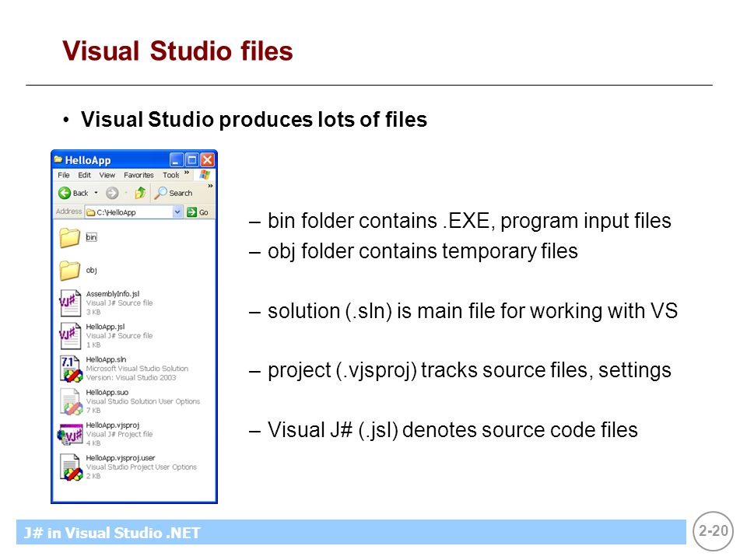Click 'J# in Visual Studio .NET' footer

(112, 533)
